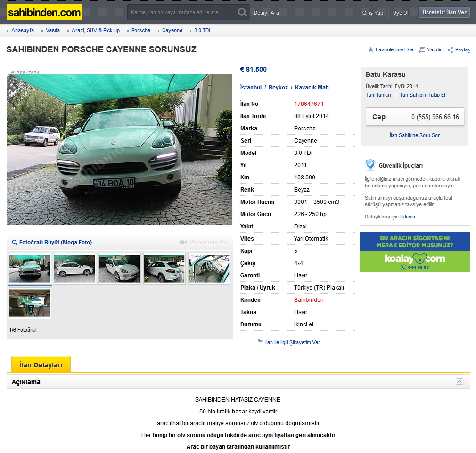Click the 1/6 Fotoğraf counter
476x453 pixels.
[x=23, y=330]
